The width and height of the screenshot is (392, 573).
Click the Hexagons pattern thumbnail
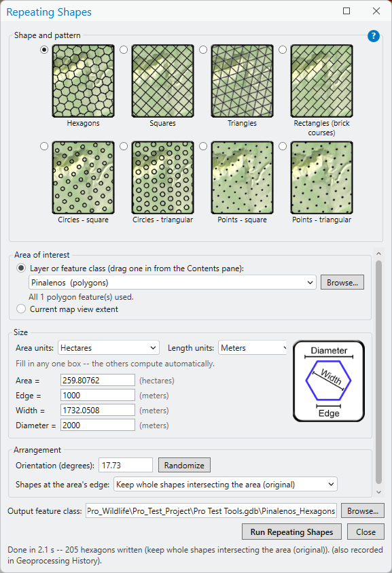point(84,81)
